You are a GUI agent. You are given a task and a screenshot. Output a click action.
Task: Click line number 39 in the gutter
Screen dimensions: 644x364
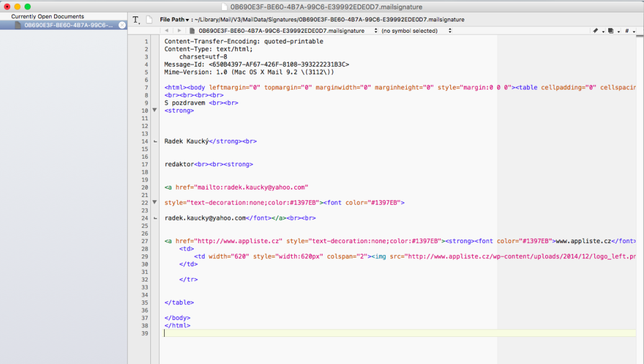pos(145,333)
